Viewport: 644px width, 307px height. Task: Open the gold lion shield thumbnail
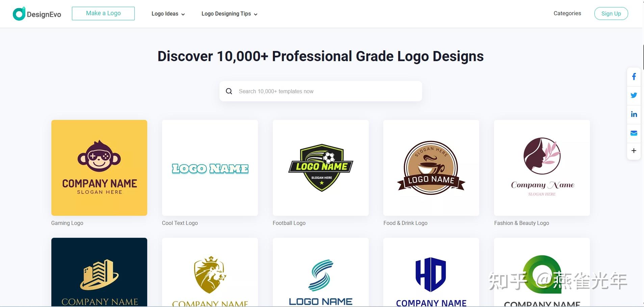click(x=210, y=272)
